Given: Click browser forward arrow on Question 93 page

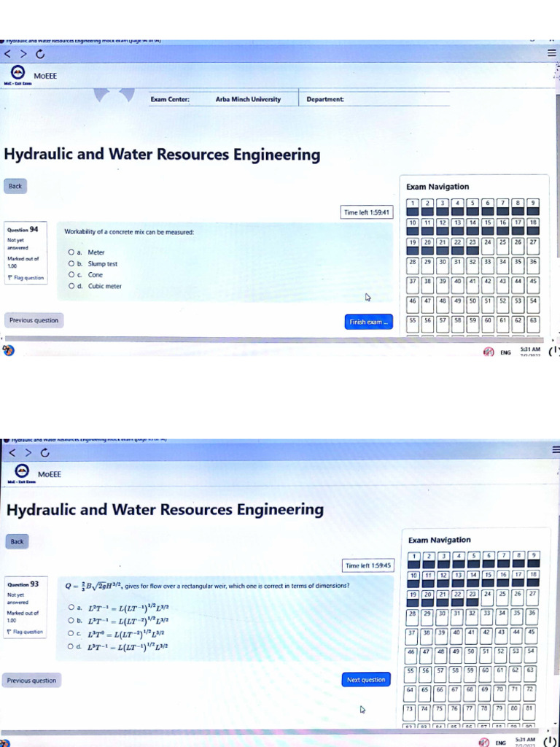Looking at the screenshot, I should point(28,452).
